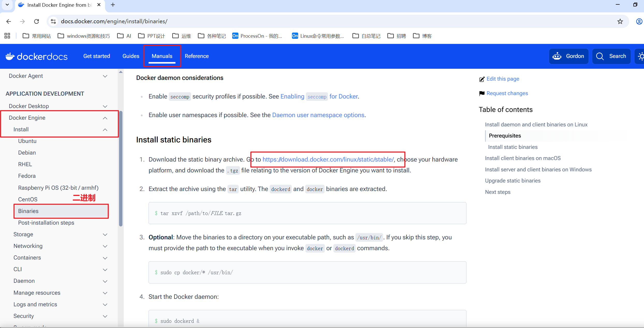
Task: Open site information icon in address bar
Action: pyautogui.click(x=53, y=21)
